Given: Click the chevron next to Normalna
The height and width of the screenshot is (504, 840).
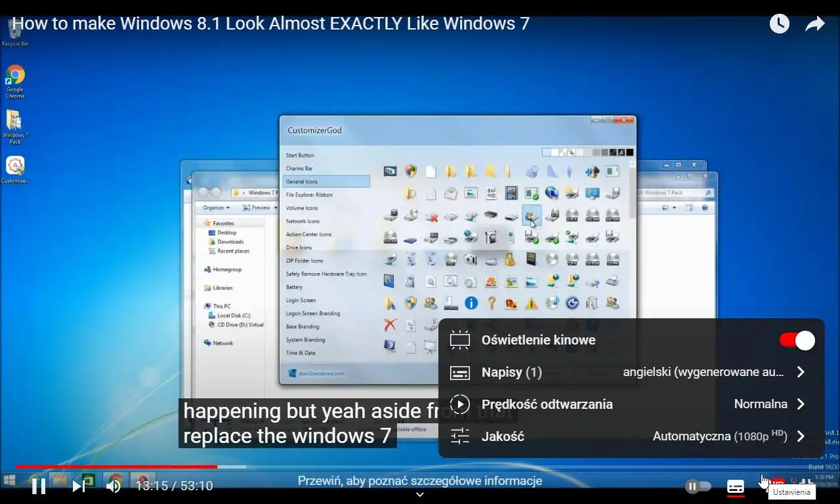Looking at the screenshot, I should point(801,404).
